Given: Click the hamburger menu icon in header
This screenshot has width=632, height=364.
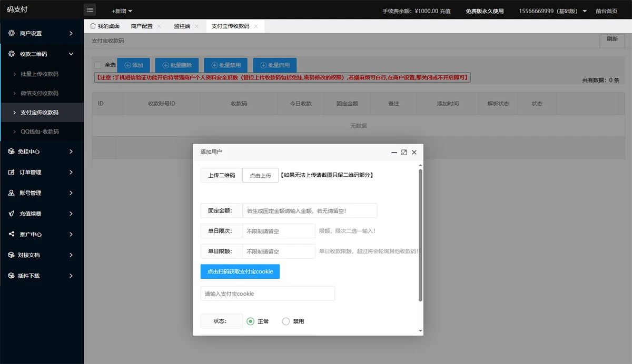Looking at the screenshot, I should tap(90, 10).
